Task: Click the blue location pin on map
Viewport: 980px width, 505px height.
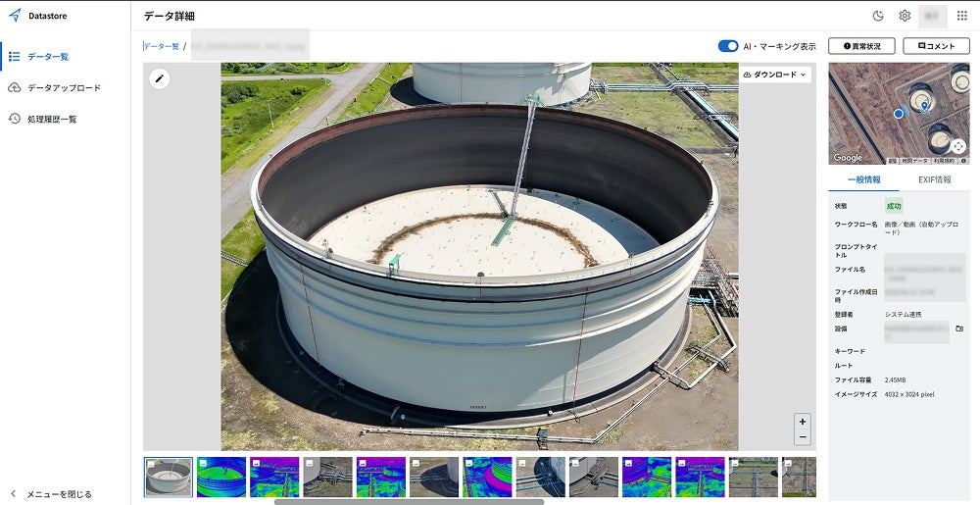Action: 924,108
